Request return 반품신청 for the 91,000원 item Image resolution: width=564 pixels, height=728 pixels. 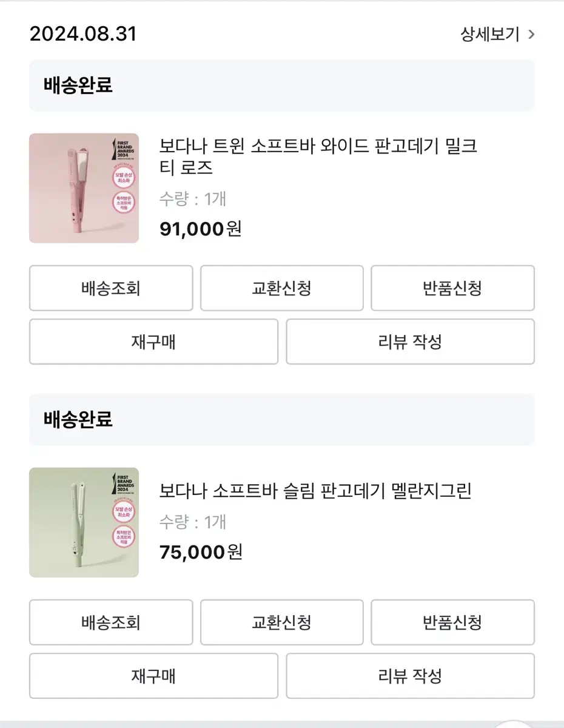coord(453,288)
